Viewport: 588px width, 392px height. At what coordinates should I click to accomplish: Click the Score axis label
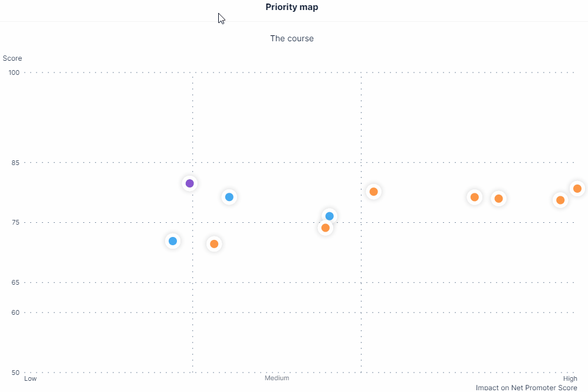tap(12, 58)
